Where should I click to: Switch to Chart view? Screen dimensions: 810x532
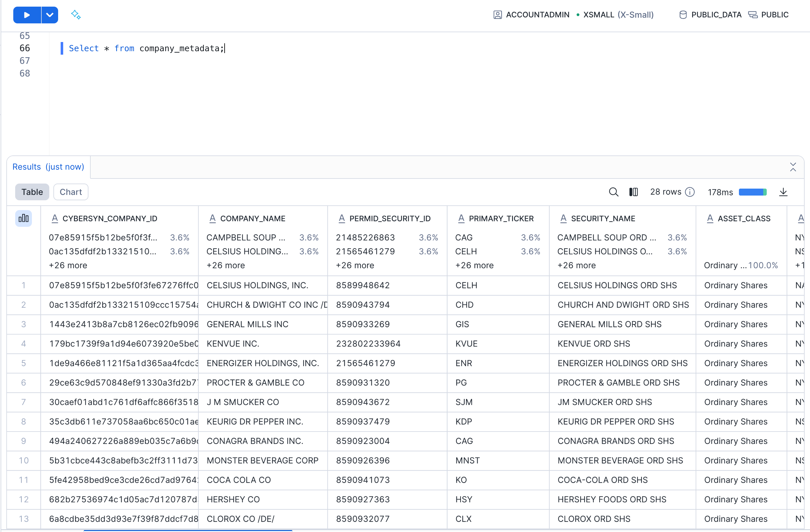(x=70, y=192)
